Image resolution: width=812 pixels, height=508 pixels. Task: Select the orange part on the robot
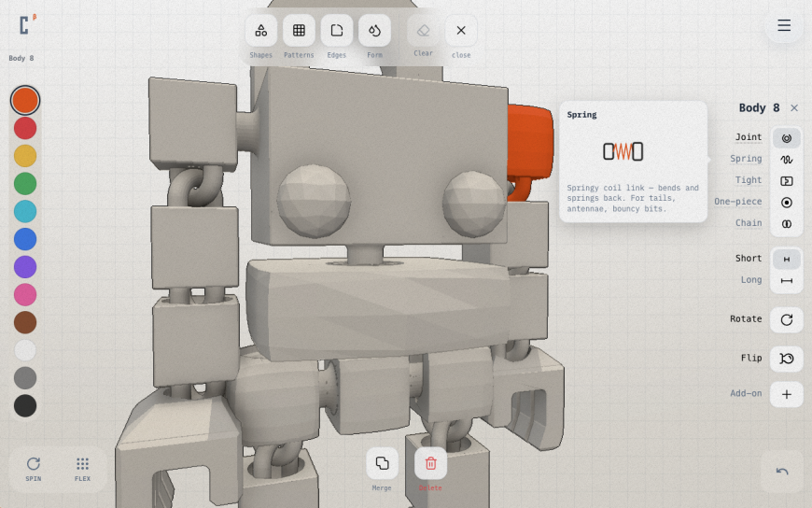[528, 140]
